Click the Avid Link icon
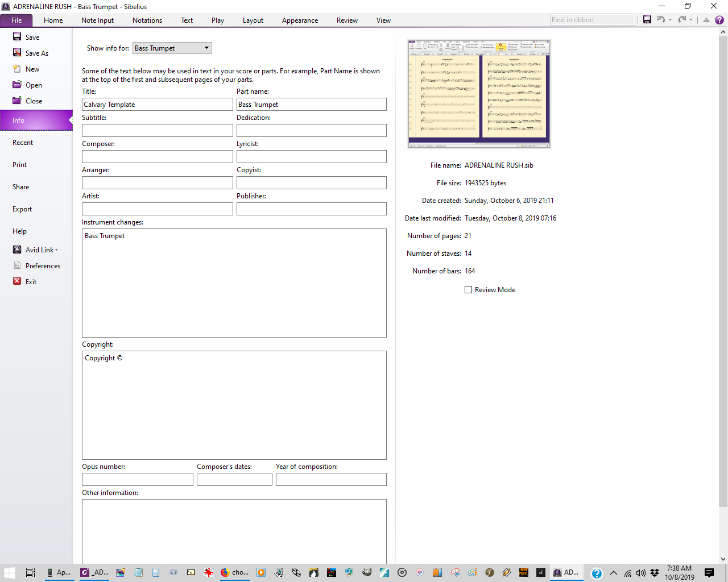 click(17, 250)
